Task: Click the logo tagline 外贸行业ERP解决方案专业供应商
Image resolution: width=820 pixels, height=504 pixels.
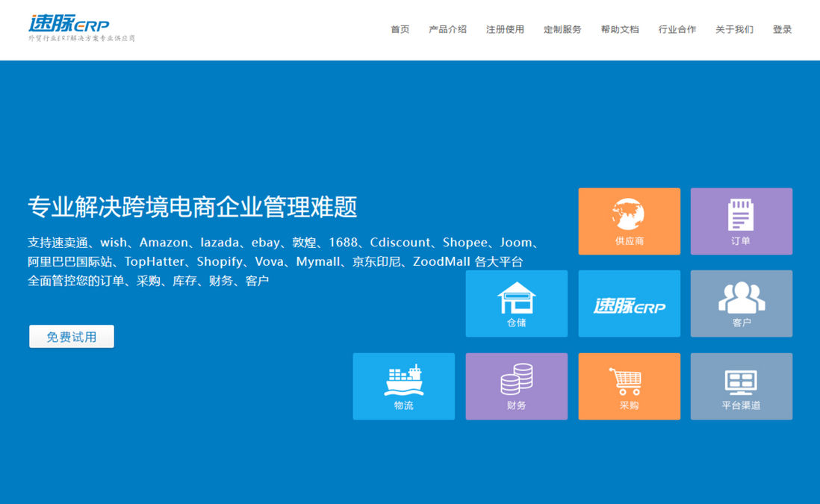Action: tap(81, 38)
